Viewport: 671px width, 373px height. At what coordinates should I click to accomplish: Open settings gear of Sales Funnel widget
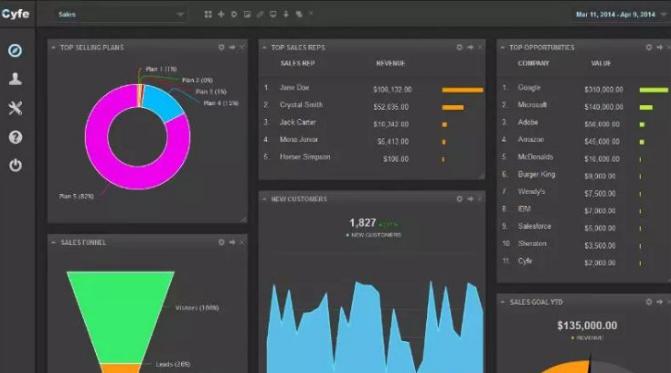pyautogui.click(x=221, y=242)
